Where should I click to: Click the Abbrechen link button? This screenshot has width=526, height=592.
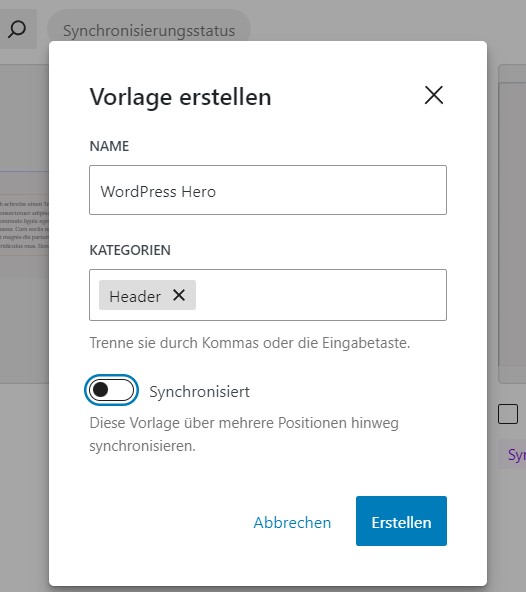[x=292, y=523]
